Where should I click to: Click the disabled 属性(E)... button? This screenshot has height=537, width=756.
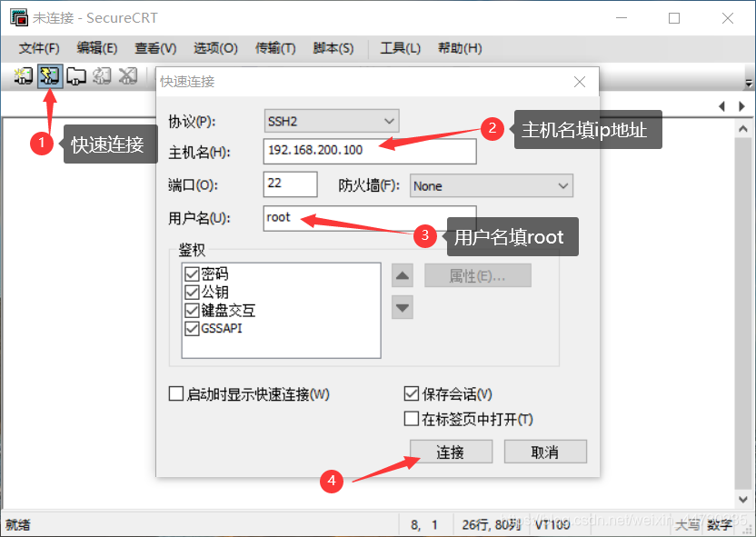pyautogui.click(x=478, y=275)
